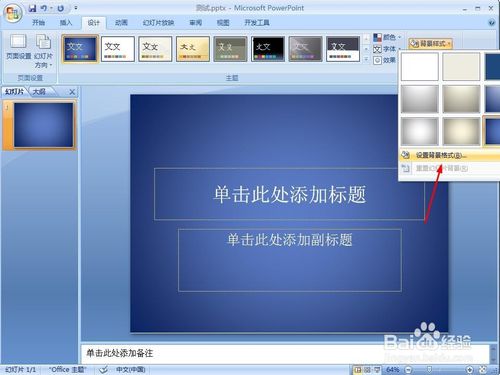Redo the action in quick access toolbar
Viewport: 500px width, 375px height.
pos(61,8)
